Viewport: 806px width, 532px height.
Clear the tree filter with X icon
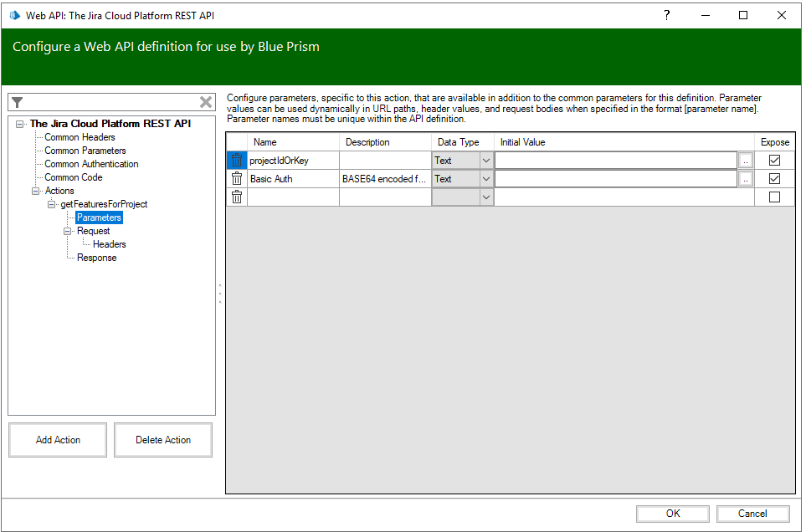pyautogui.click(x=206, y=102)
